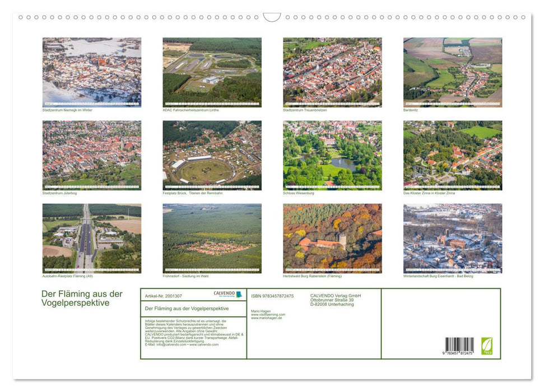
Task: Open the Festplatz Brück image
Action: click(212, 155)
